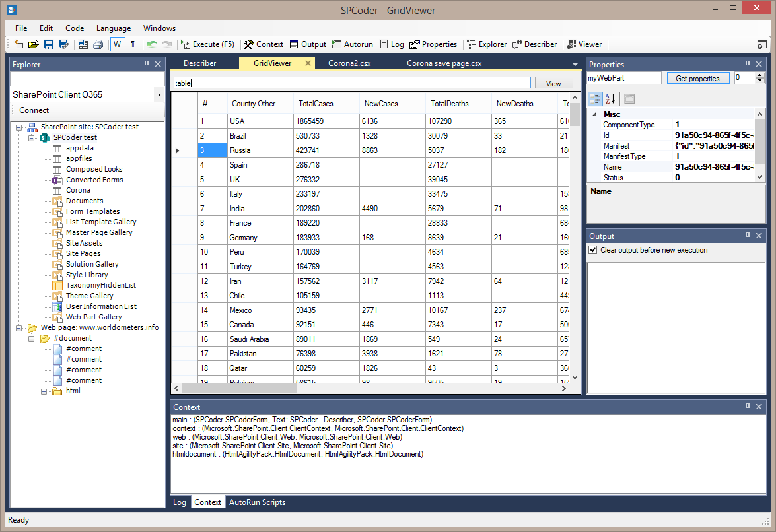Click the table expression input field
The height and width of the screenshot is (532, 776).
(x=352, y=83)
